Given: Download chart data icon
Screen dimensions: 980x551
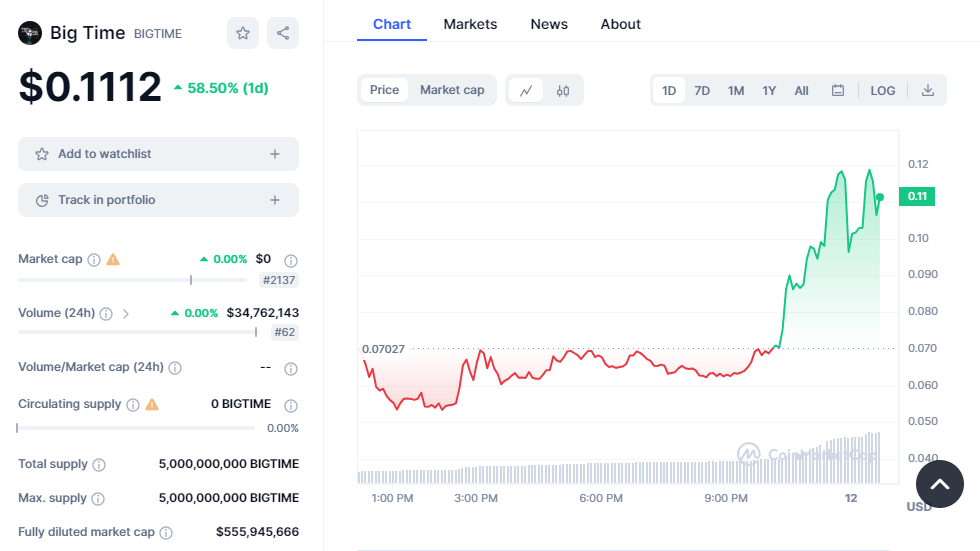Looking at the screenshot, I should pos(927,90).
